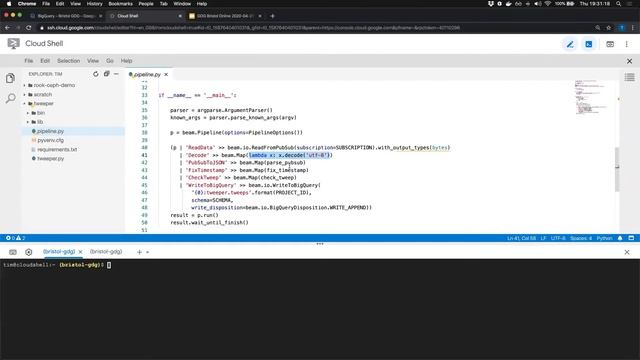Toggle the terminal icon in Cloud Shell header
The height and width of the screenshot is (360, 640).
point(589,44)
